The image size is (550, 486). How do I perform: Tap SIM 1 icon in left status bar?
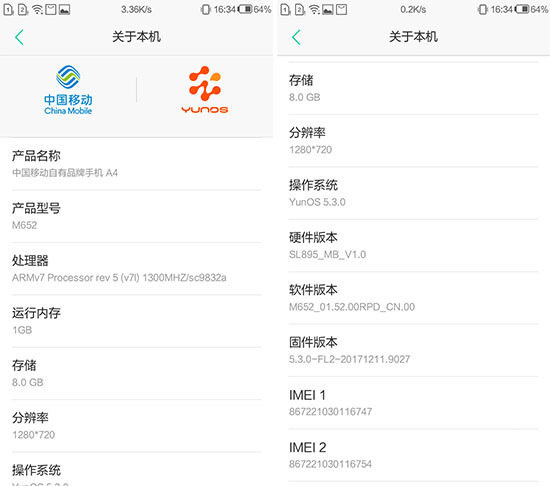pos(8,9)
